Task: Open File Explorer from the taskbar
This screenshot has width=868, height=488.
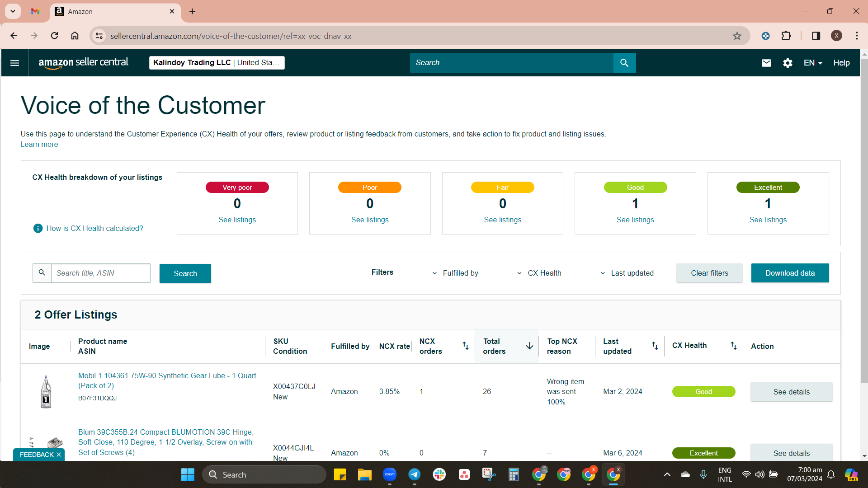Action: [364, 475]
